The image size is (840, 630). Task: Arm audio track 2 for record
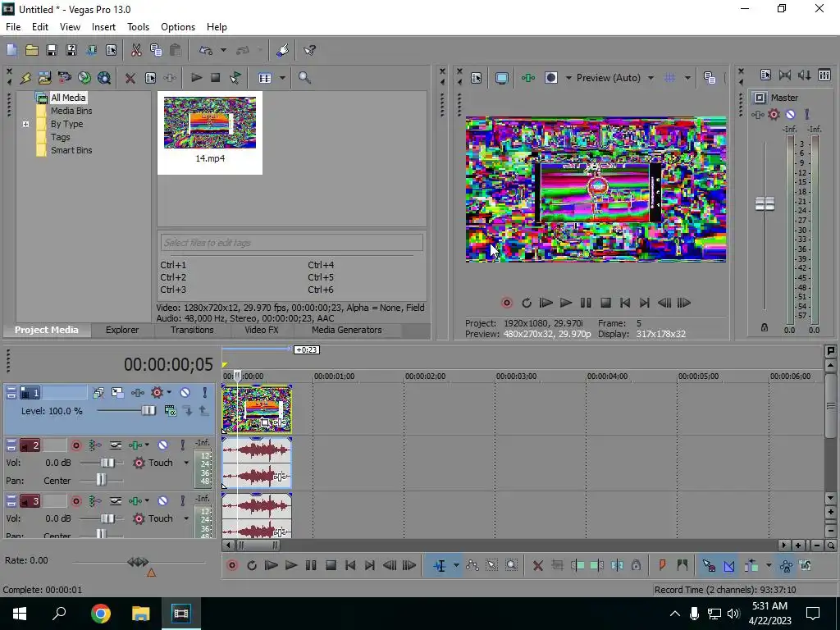(76, 445)
